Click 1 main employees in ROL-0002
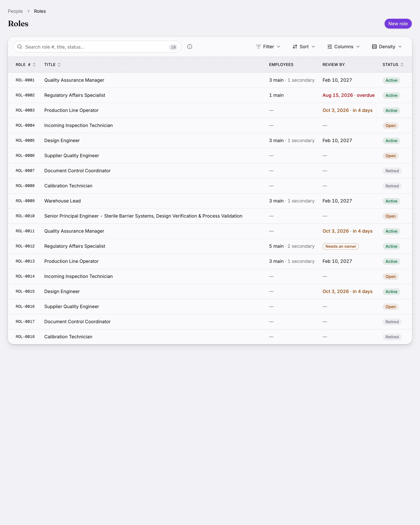The width and height of the screenshot is (420, 525). [x=276, y=95]
